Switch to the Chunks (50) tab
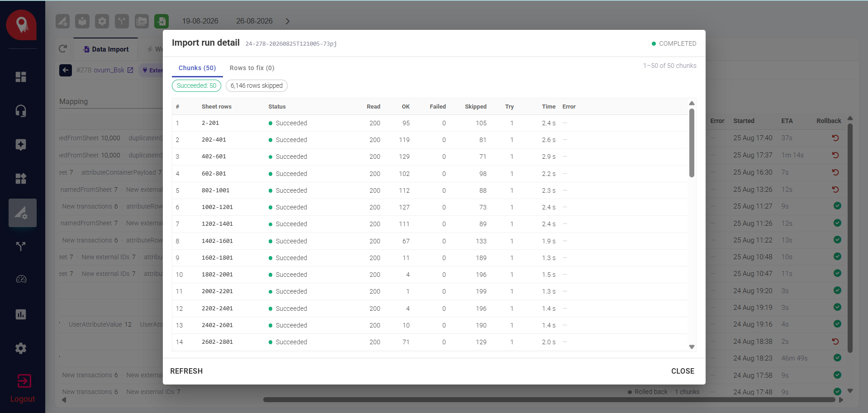Viewport: 868px width, 413px height. point(197,68)
